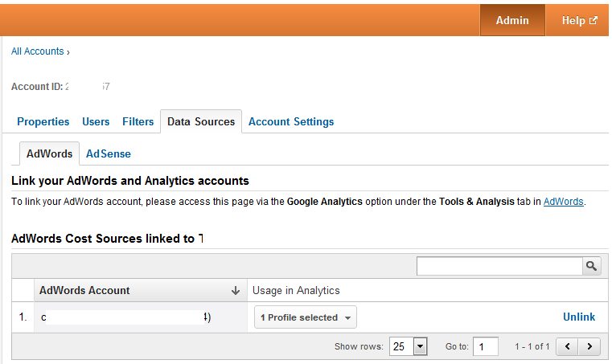
Task: Switch to the AdSense sub-tab
Action: 109,153
